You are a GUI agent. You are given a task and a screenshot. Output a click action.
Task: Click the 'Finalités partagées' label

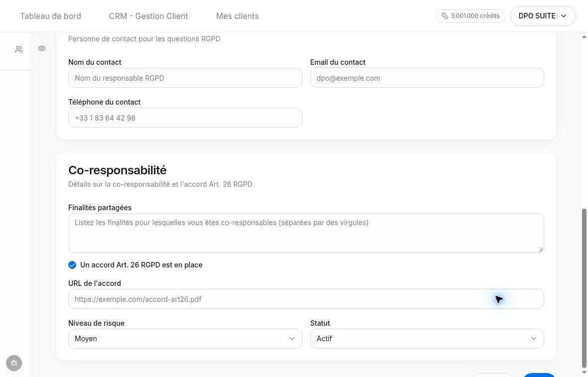pyautogui.click(x=100, y=208)
